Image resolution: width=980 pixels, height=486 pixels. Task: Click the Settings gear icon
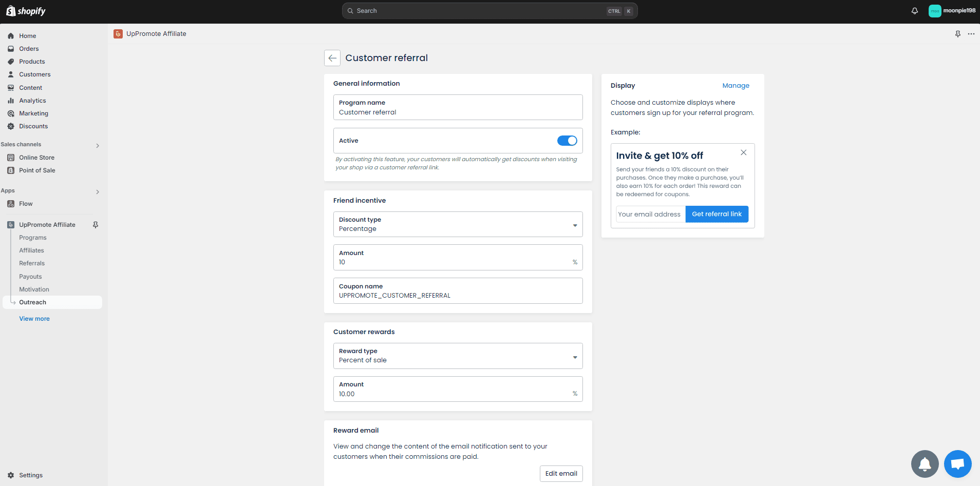pos(11,475)
